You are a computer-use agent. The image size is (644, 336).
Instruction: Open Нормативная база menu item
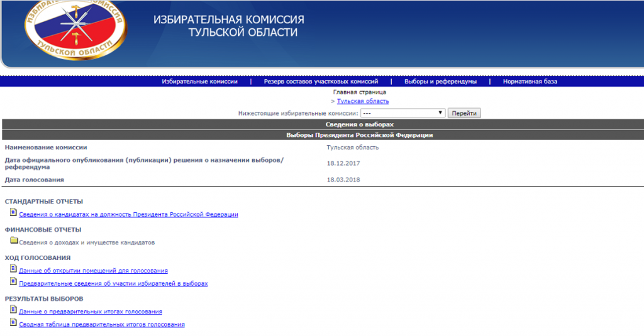[530, 82]
